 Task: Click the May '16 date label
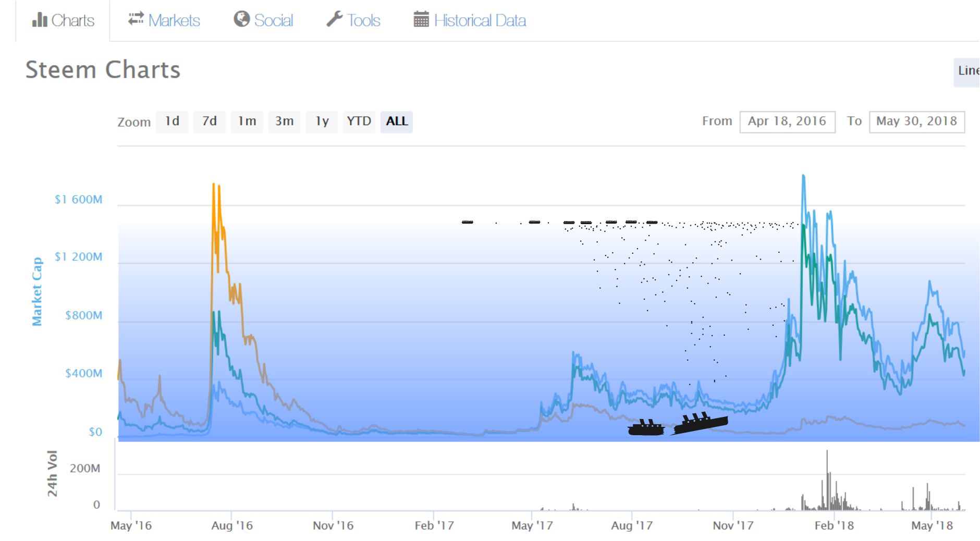pyautogui.click(x=131, y=525)
